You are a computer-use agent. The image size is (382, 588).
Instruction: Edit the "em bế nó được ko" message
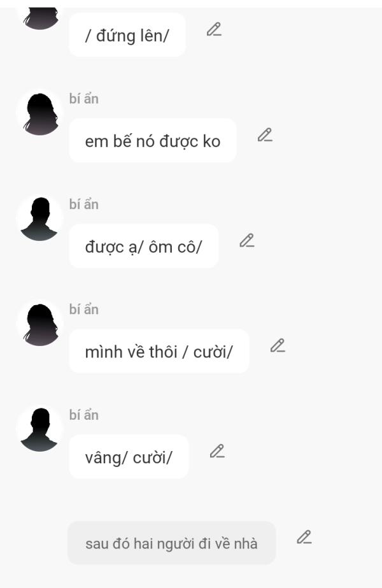[265, 135]
